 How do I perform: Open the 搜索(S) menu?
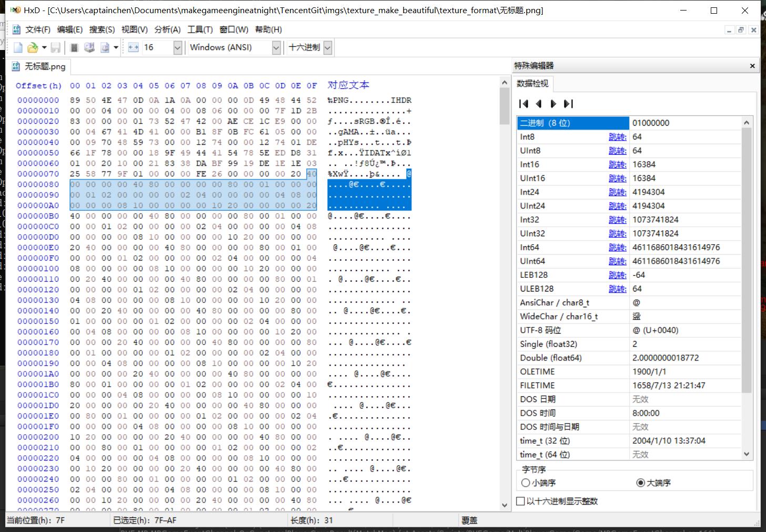point(102,29)
